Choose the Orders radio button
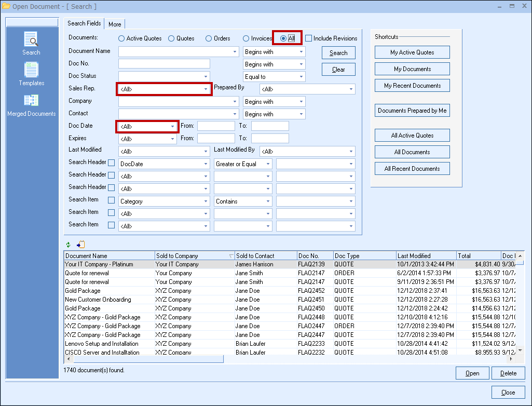 click(209, 38)
